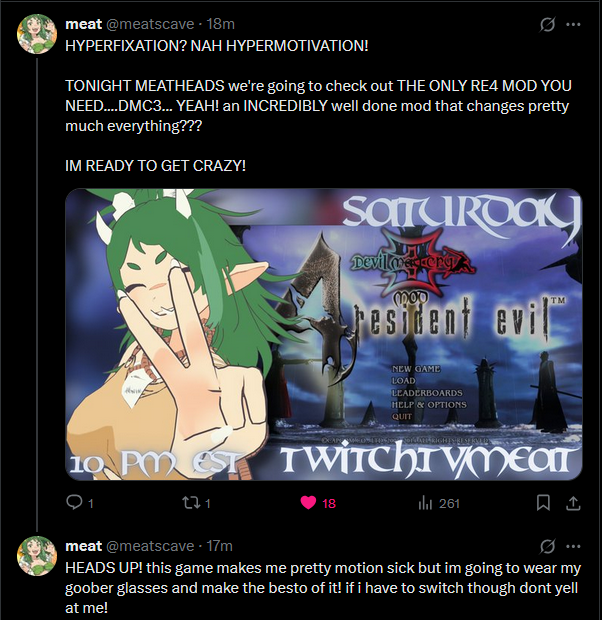Unlike the post via pink heart

click(308, 503)
